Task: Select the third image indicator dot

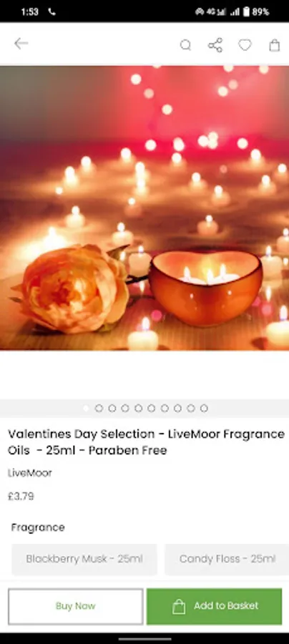Action: coord(112,409)
